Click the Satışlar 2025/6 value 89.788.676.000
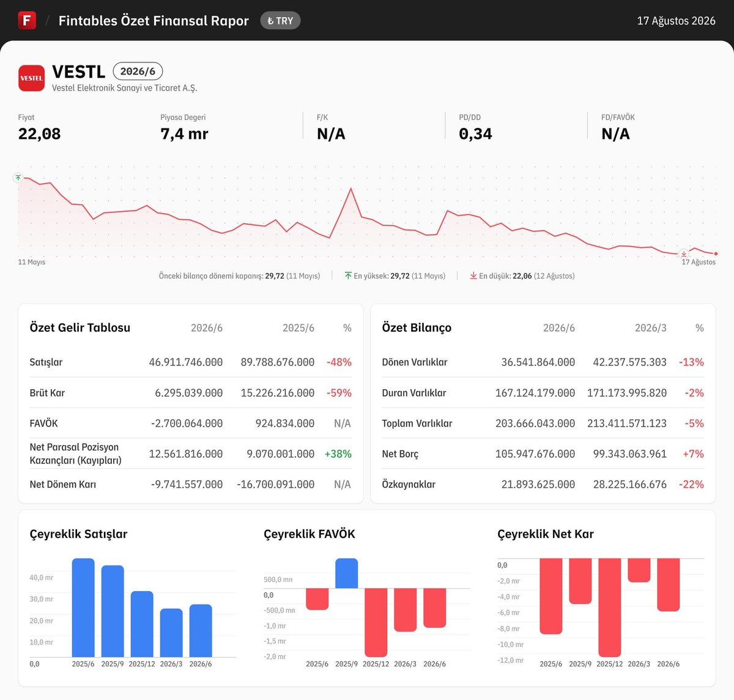Screen dimensions: 734x700 click(x=278, y=362)
